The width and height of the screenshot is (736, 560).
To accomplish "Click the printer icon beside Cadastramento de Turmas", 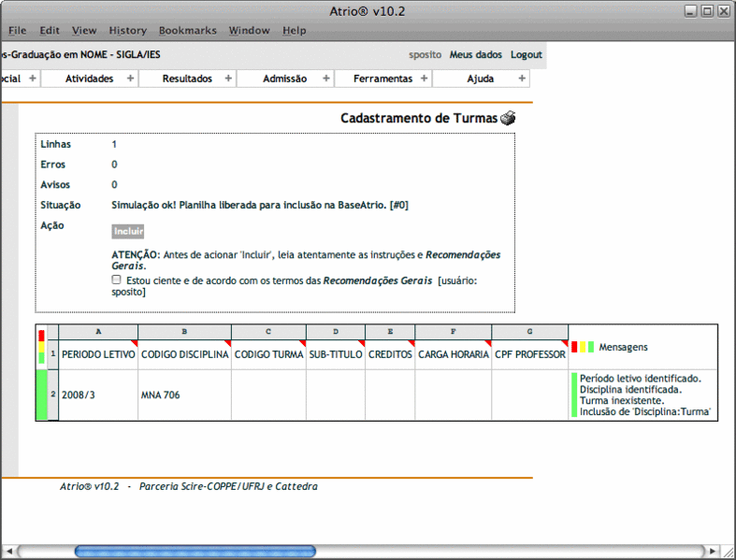I will pyautogui.click(x=508, y=119).
